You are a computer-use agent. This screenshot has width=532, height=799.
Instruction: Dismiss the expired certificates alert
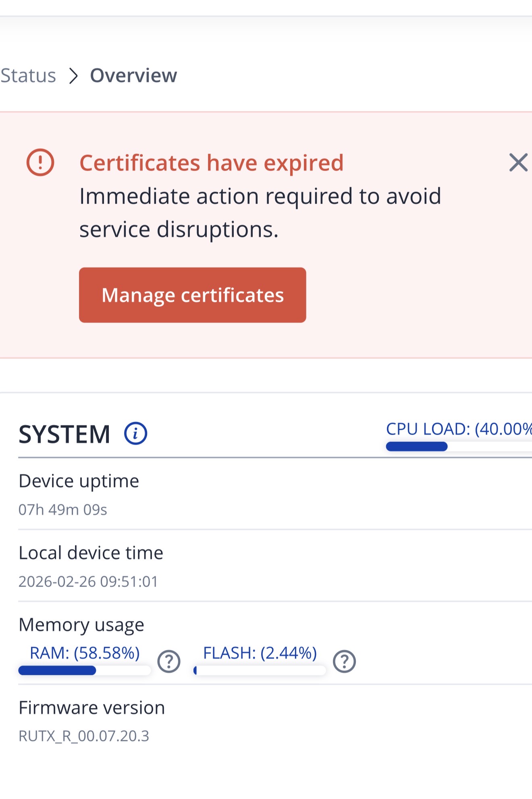click(x=518, y=163)
